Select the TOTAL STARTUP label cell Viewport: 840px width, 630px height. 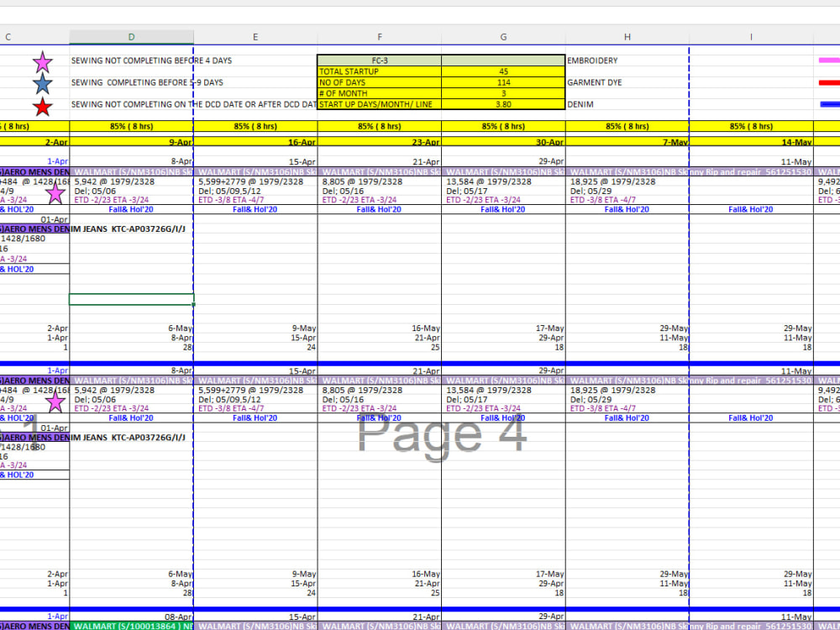[x=380, y=71]
